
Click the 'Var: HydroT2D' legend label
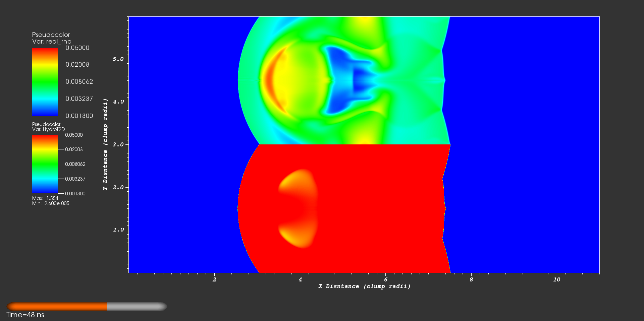49,129
